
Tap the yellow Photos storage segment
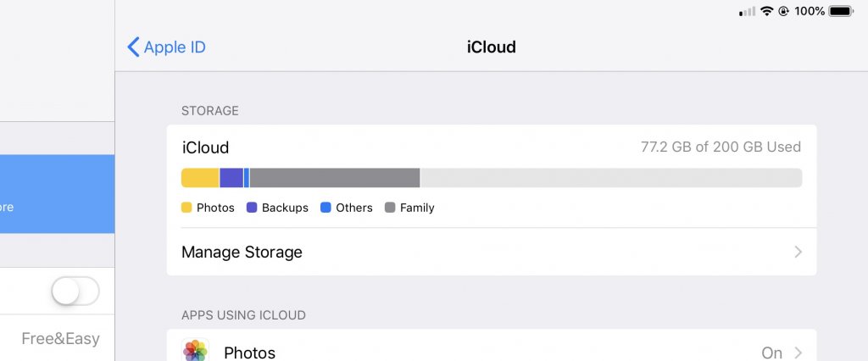(200, 178)
